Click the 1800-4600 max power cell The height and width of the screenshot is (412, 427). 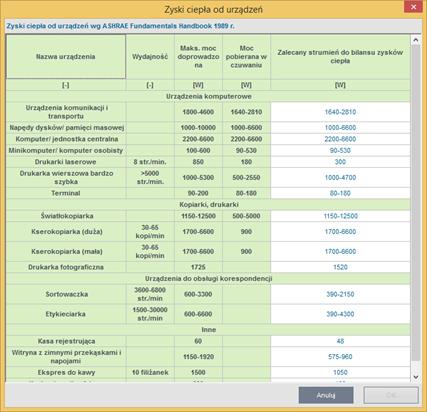(198, 112)
